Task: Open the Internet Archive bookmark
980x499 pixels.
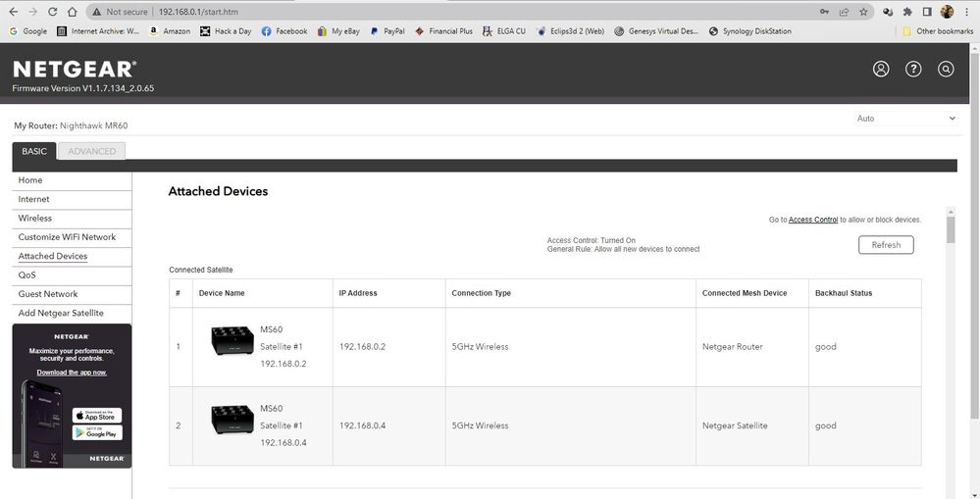Action: pos(98,31)
